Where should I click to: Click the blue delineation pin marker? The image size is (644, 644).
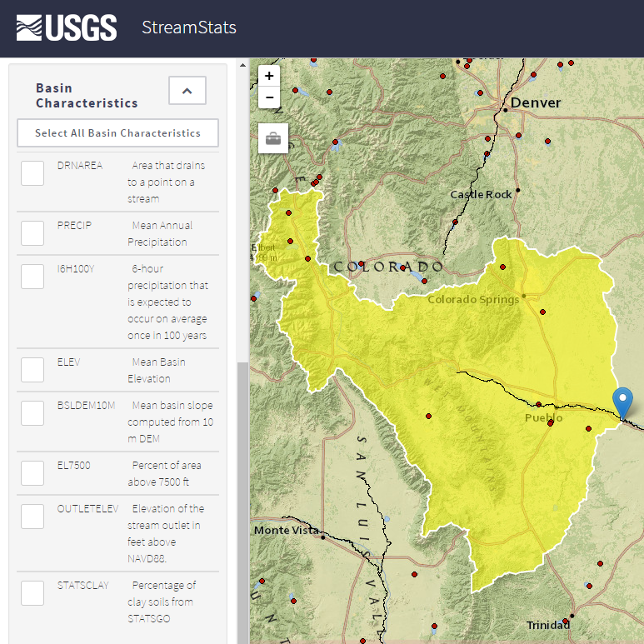(x=622, y=403)
